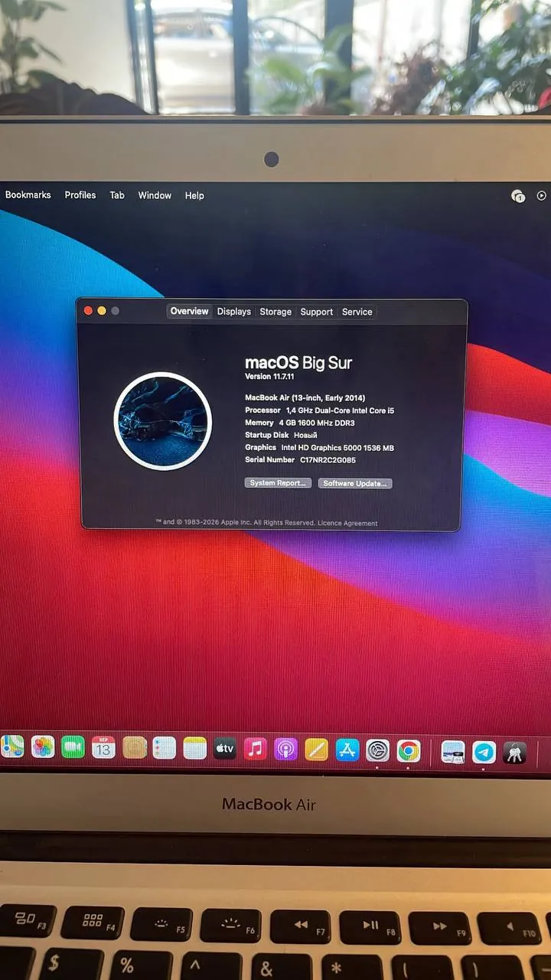
Task: Click the System Report... button
Action: 278,483
